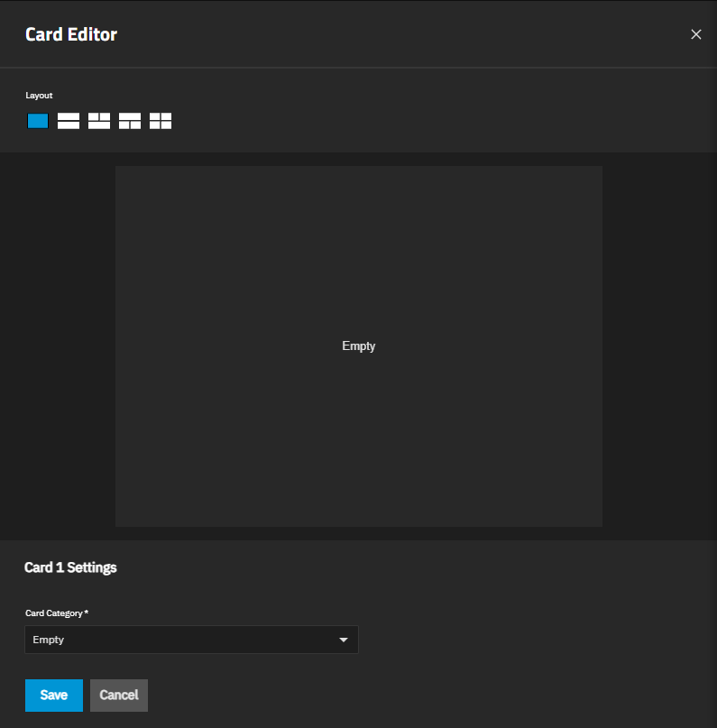Cancel card editing

pos(119,695)
